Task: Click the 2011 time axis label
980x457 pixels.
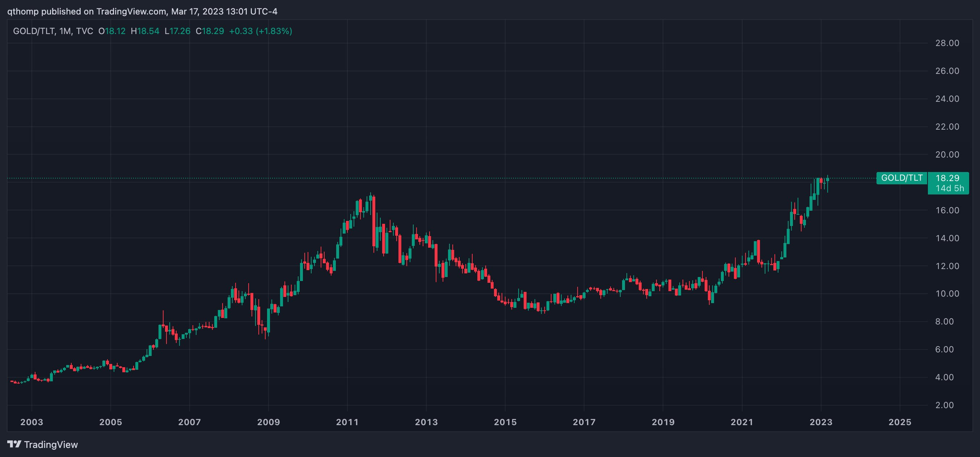Action: click(x=347, y=422)
